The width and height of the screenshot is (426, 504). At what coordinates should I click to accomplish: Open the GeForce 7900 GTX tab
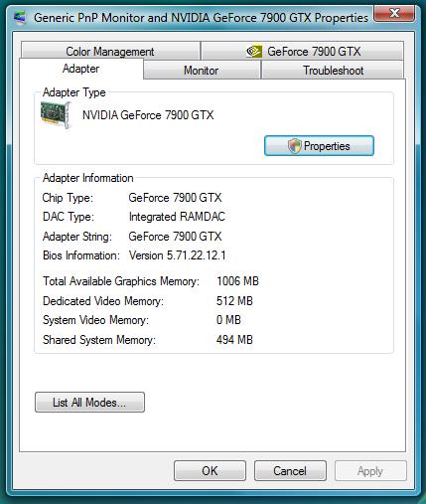[303, 51]
